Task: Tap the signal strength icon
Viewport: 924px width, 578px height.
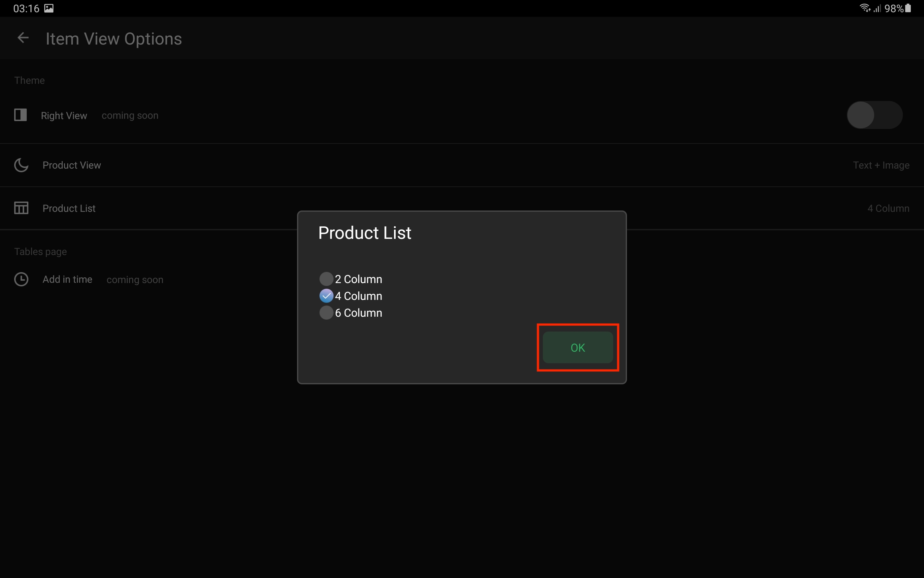Action: coord(877,8)
